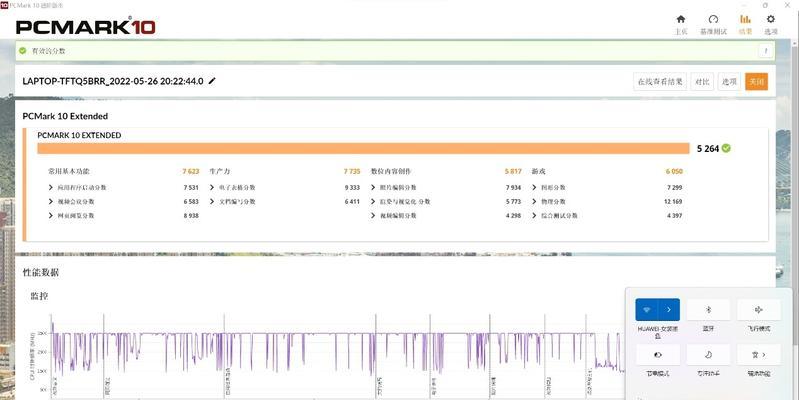This screenshot has height=400, width=799.
Task: Click the green check beside 5 264
Action: point(726,148)
